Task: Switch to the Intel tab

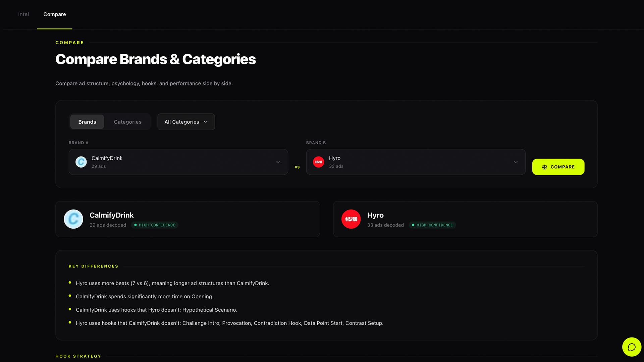Action: click(x=23, y=14)
